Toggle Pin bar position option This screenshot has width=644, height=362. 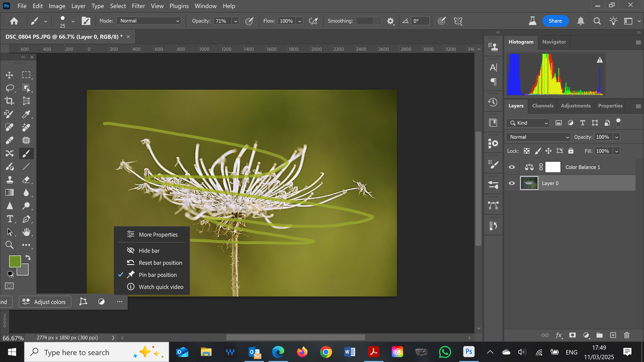157,275
